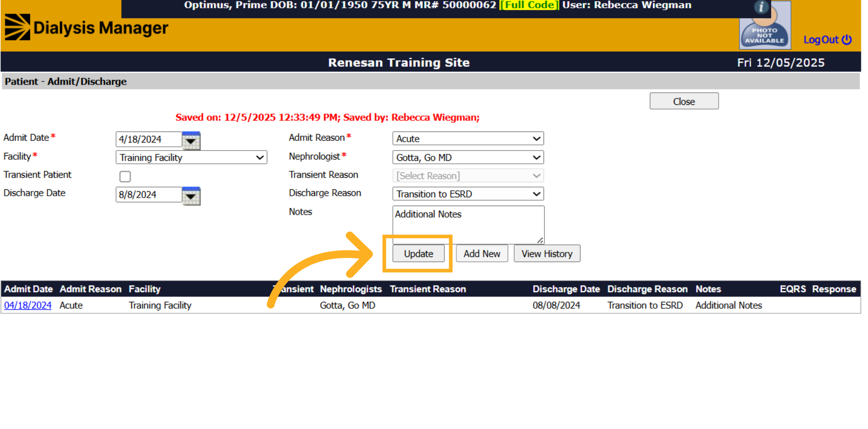868x429 pixels.
Task: Open the Facility dropdown
Action: (x=191, y=157)
